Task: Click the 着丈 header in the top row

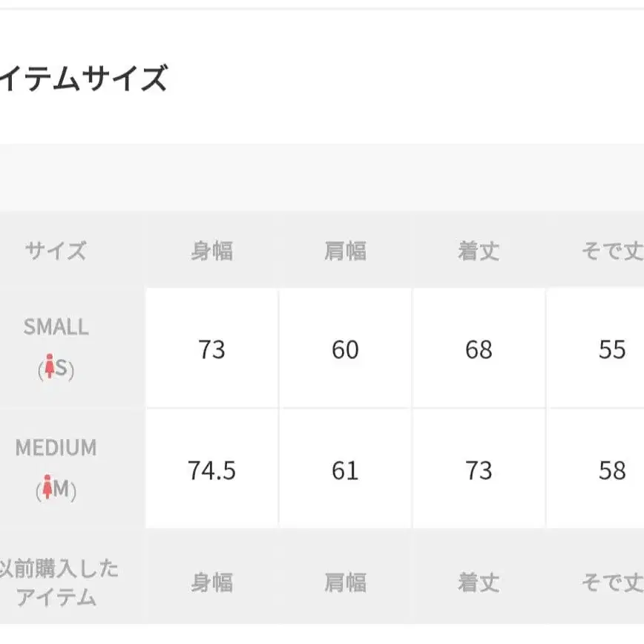Action: click(x=479, y=251)
